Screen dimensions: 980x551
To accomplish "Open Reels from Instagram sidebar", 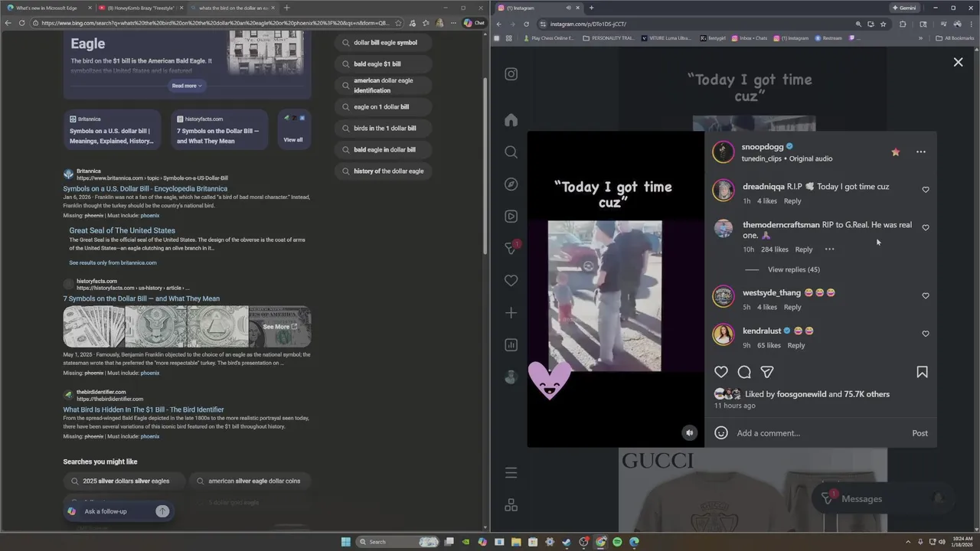I will pyautogui.click(x=511, y=216).
